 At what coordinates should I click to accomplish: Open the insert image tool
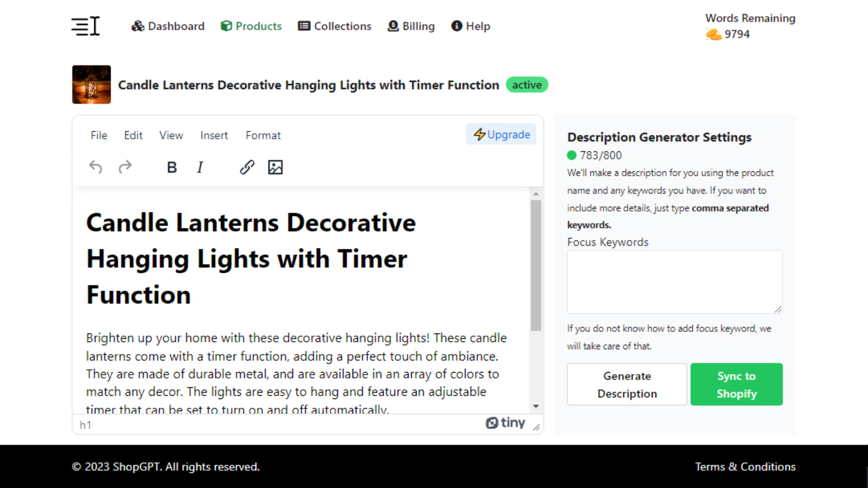[x=275, y=167]
